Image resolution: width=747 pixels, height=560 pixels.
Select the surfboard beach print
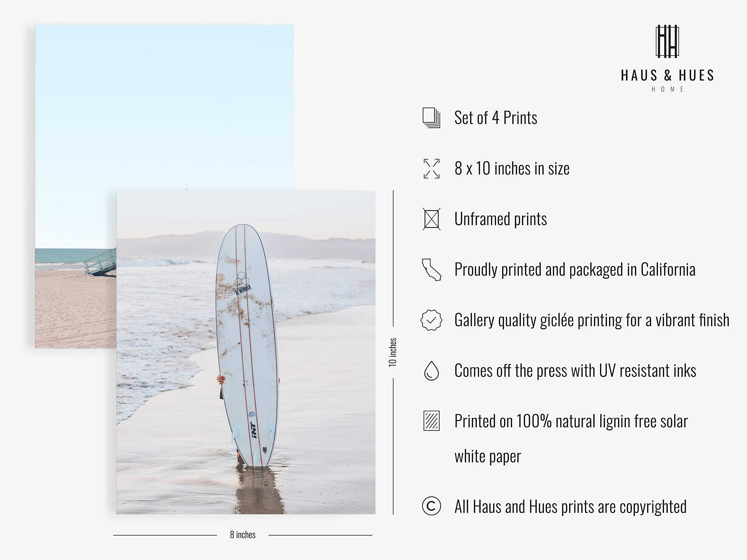coord(246,352)
